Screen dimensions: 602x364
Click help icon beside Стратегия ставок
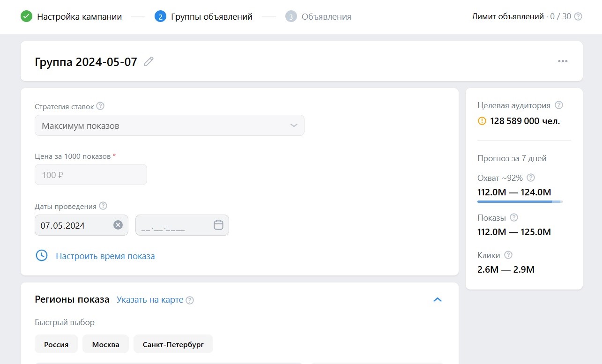[x=100, y=106]
